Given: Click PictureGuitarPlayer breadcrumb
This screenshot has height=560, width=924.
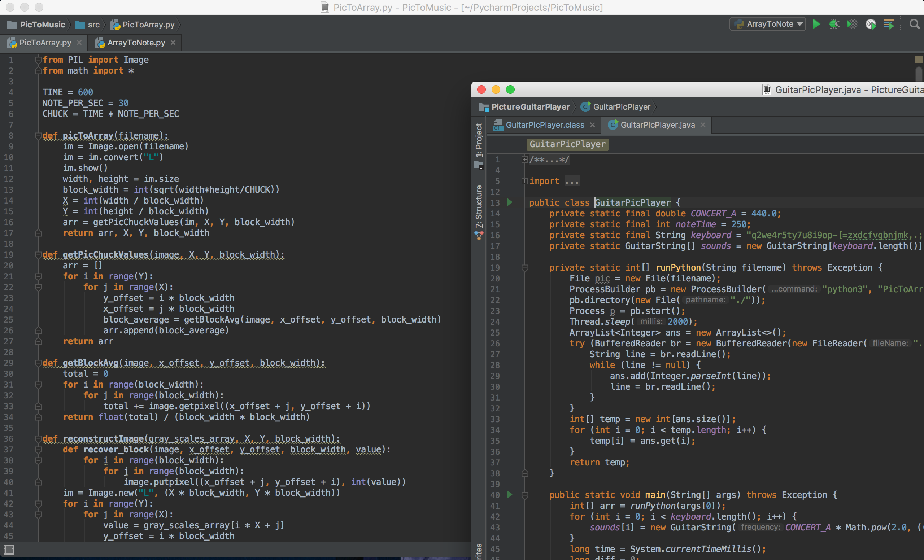Looking at the screenshot, I should pos(530,107).
